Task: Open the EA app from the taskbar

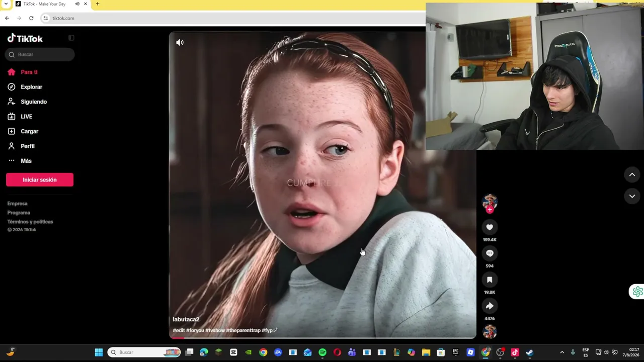Action: tap(278, 352)
